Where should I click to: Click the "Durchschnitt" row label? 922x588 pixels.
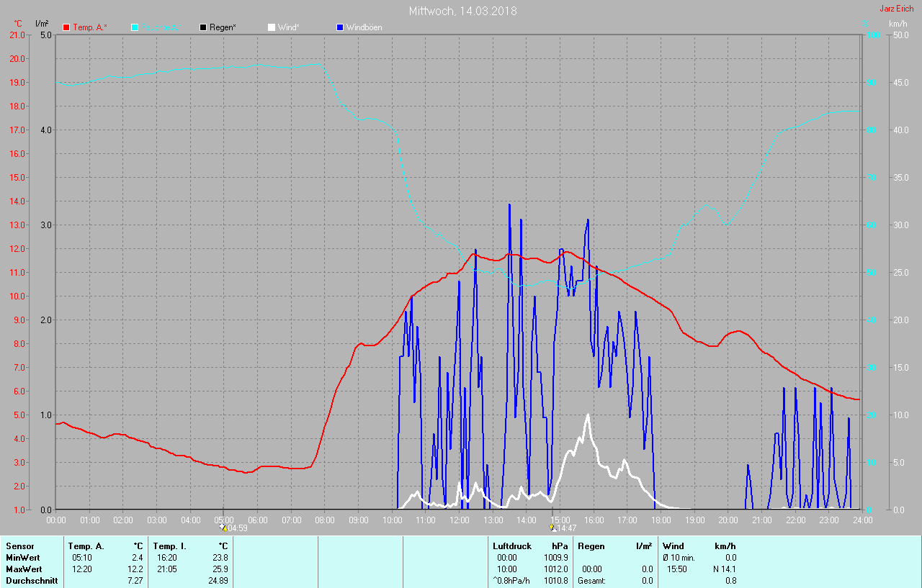pyautogui.click(x=32, y=581)
